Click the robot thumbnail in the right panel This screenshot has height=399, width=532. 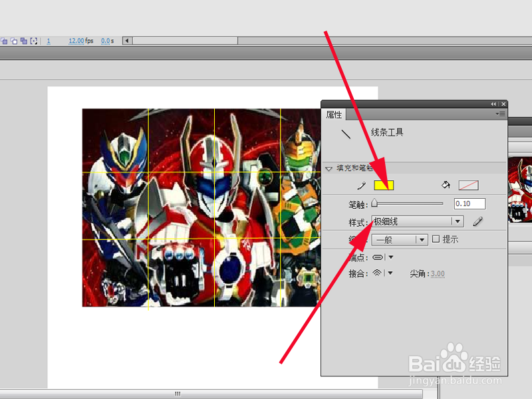(520, 190)
